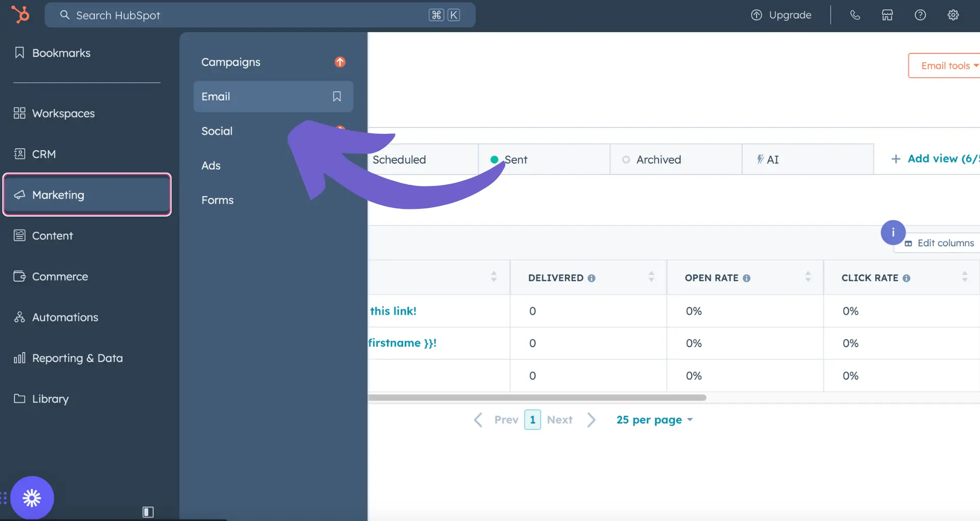Sort the email name column arrows
980x521 pixels.
pyautogui.click(x=494, y=277)
